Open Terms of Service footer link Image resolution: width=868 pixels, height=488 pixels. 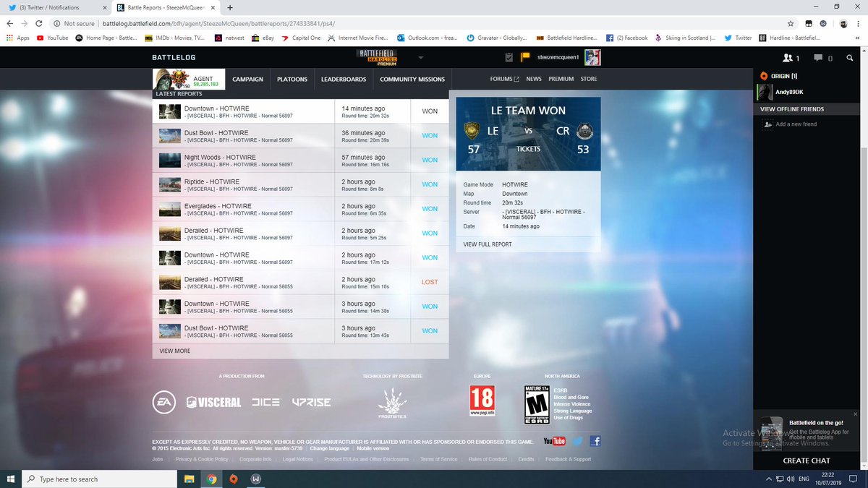click(x=438, y=459)
